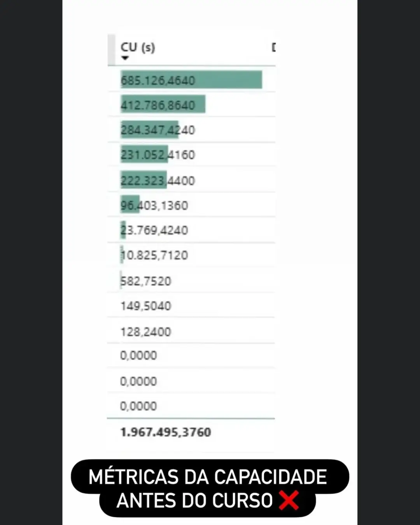Click the grey handle left of CU header

coord(112,50)
